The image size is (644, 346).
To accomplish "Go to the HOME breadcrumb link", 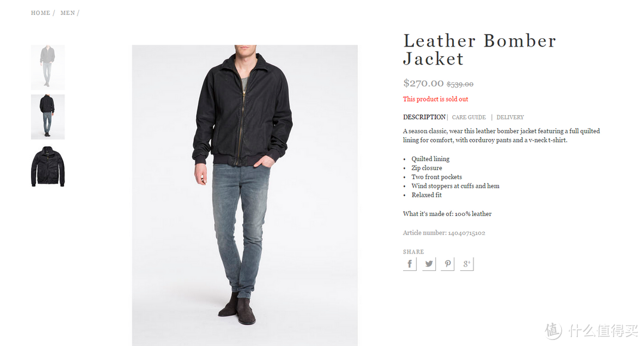I will point(41,13).
